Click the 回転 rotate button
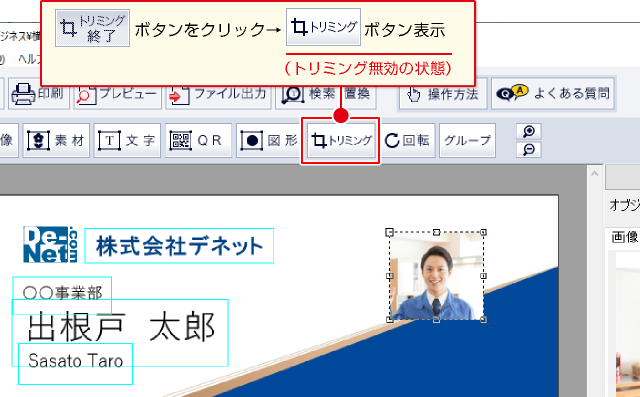This screenshot has height=397, width=640. [407, 140]
